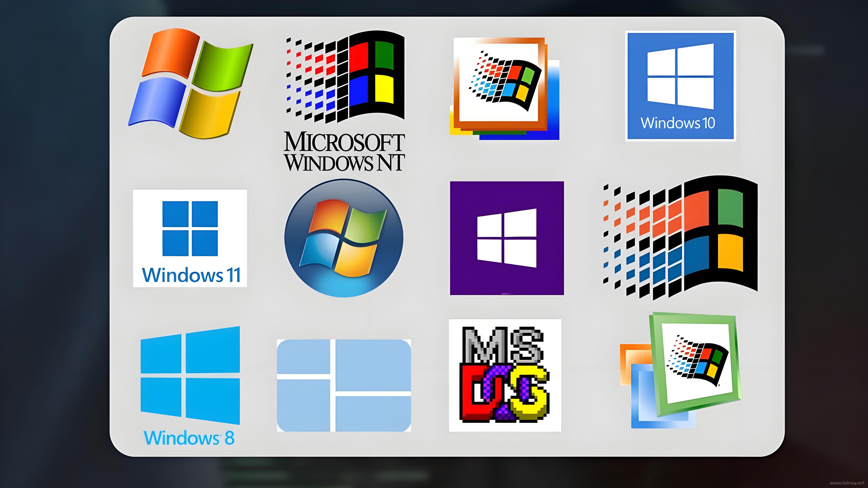The image size is (868, 488).
Task: Select the cyan Windows 8 logo
Action: click(190, 375)
